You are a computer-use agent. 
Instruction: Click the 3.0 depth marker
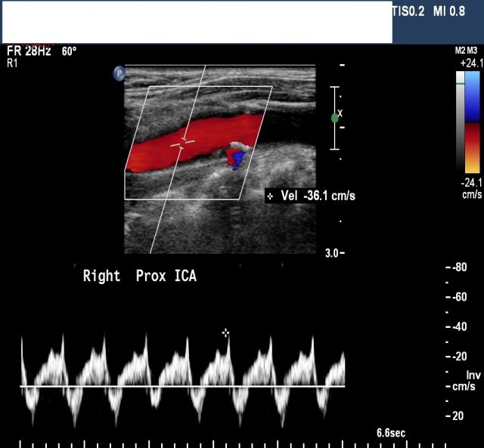[332, 253]
